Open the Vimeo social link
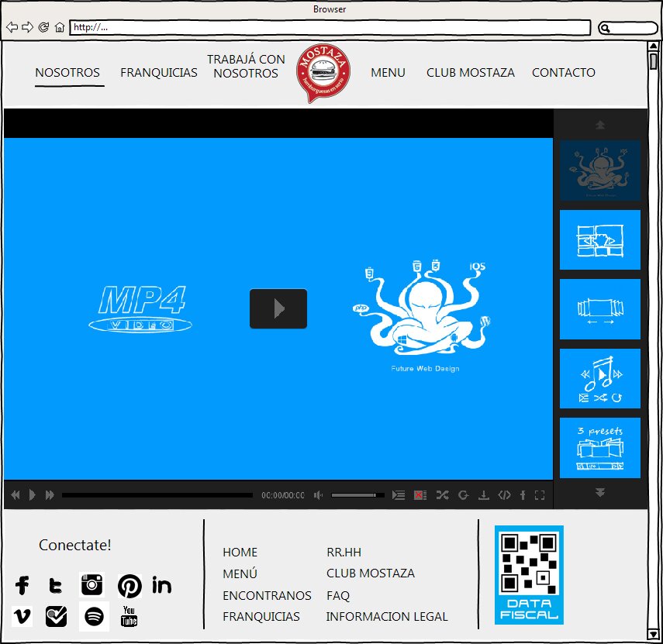Viewport: 663px width, 644px height. 22,616
